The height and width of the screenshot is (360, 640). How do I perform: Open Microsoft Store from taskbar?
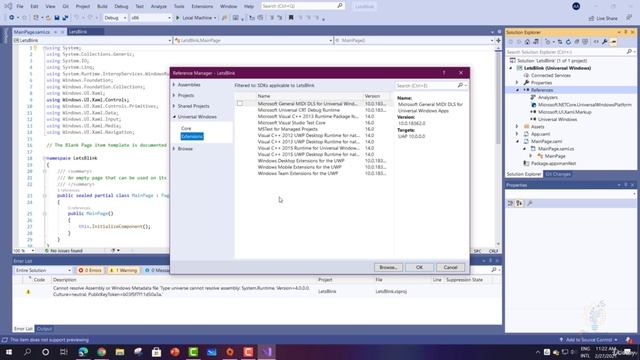click(156, 352)
